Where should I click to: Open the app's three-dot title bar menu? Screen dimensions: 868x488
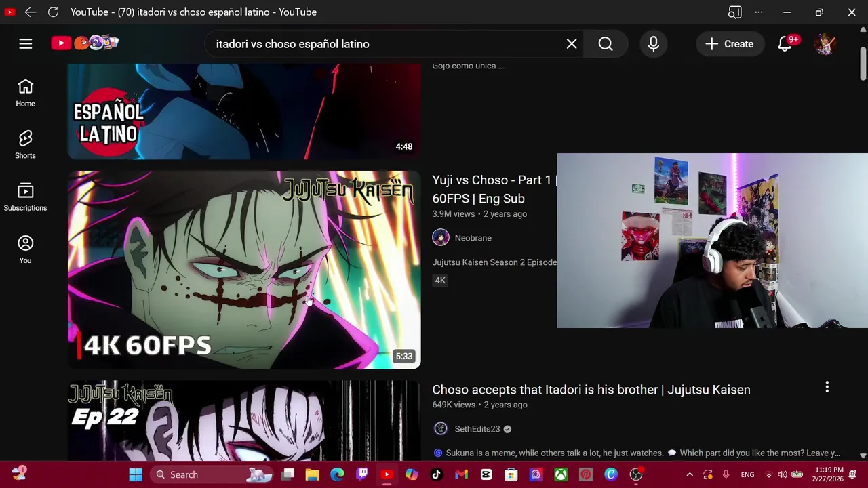point(759,12)
